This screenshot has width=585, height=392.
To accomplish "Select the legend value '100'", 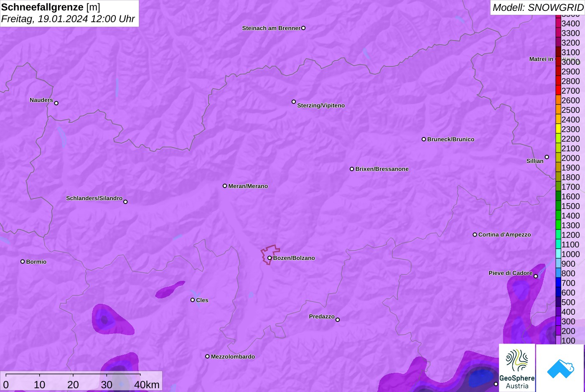I will (x=568, y=341).
